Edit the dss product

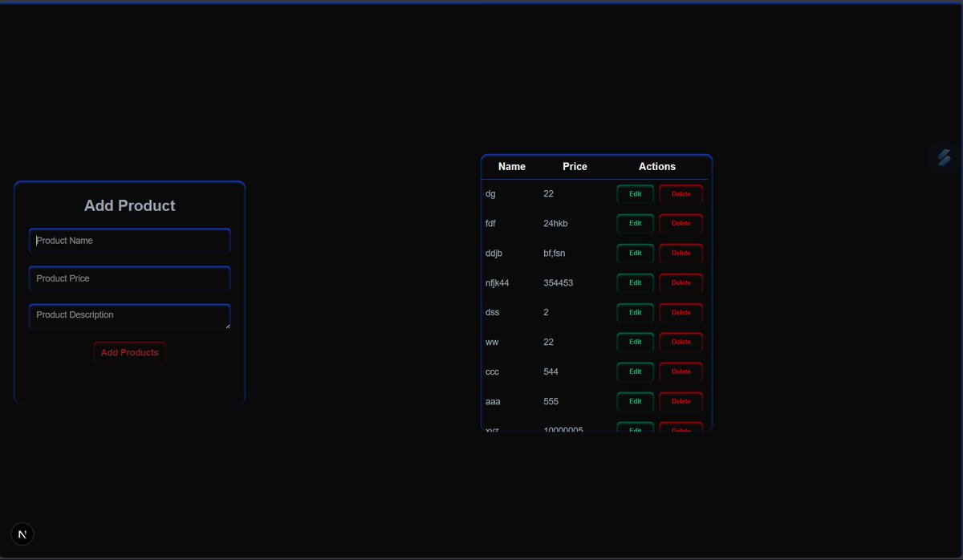[x=636, y=313]
